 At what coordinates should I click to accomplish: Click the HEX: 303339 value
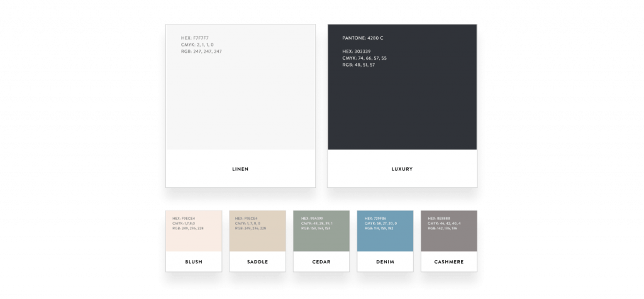click(x=357, y=52)
